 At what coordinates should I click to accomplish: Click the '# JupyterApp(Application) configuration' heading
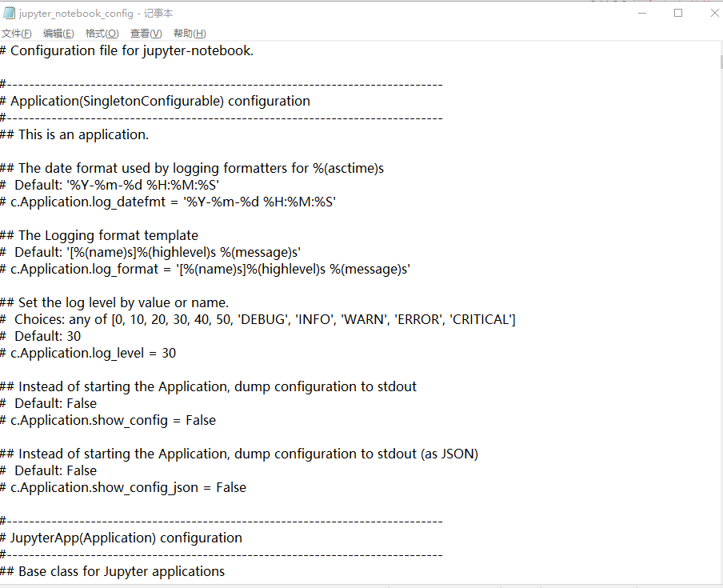coord(121,538)
